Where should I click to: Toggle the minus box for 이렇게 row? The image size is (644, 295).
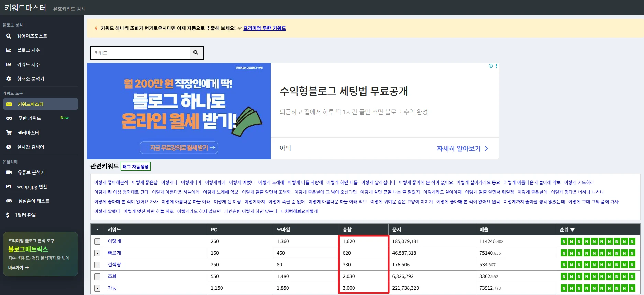97,242
